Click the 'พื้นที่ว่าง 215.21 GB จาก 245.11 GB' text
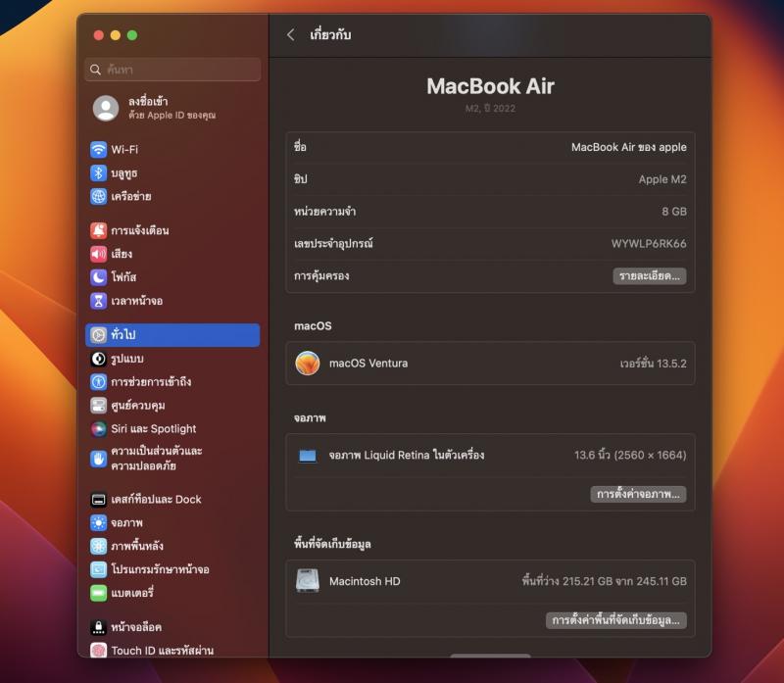 point(604,581)
